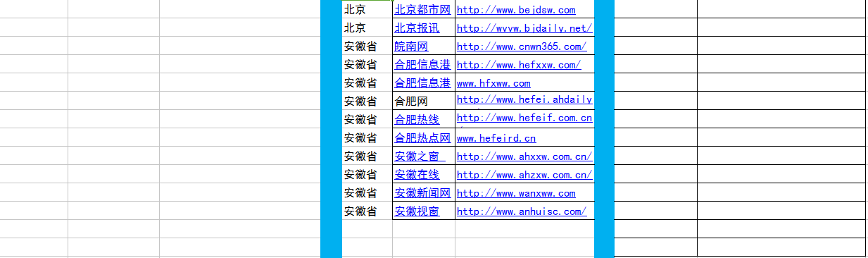Follow the http://wvvw.bjdaily.net/ URL
Image resolution: width=868 pixels, height=258 pixels.
[524, 28]
